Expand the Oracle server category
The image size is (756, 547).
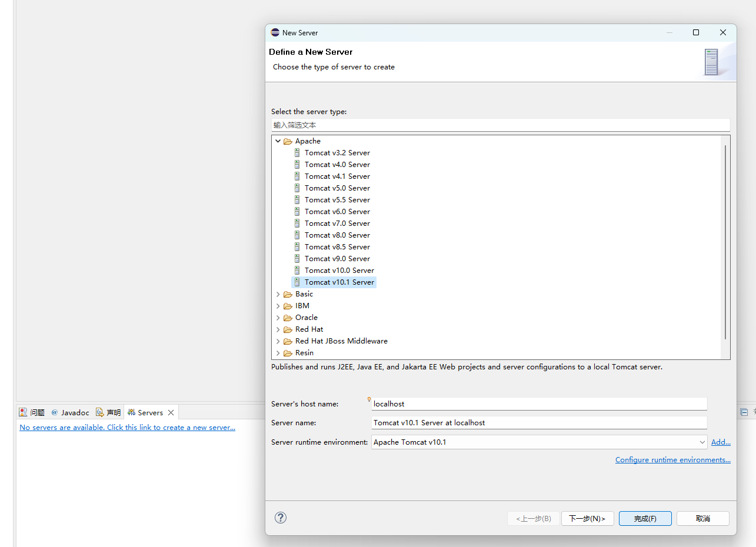tap(278, 318)
